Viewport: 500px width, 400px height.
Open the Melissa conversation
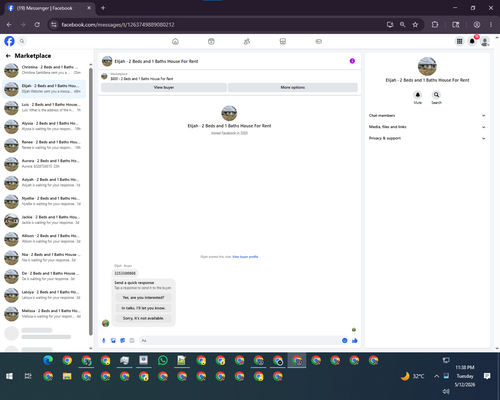point(44,313)
